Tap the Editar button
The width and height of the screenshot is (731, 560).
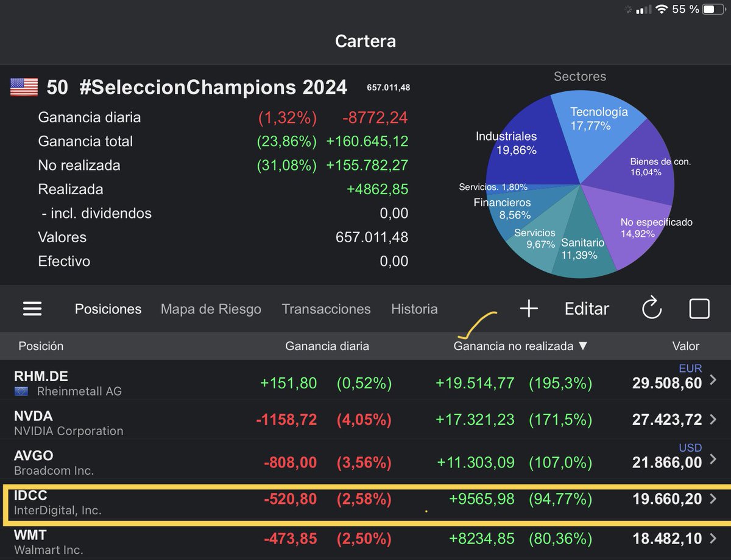pos(587,309)
